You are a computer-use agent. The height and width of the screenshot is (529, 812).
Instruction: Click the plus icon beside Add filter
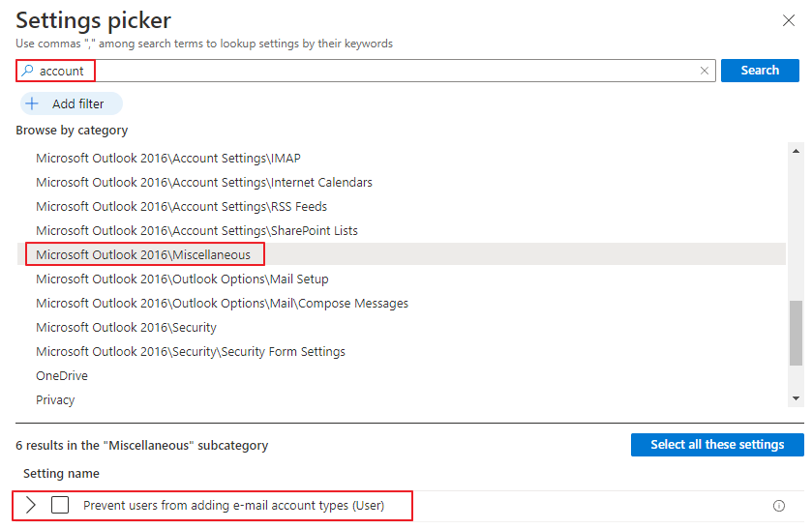(x=32, y=103)
